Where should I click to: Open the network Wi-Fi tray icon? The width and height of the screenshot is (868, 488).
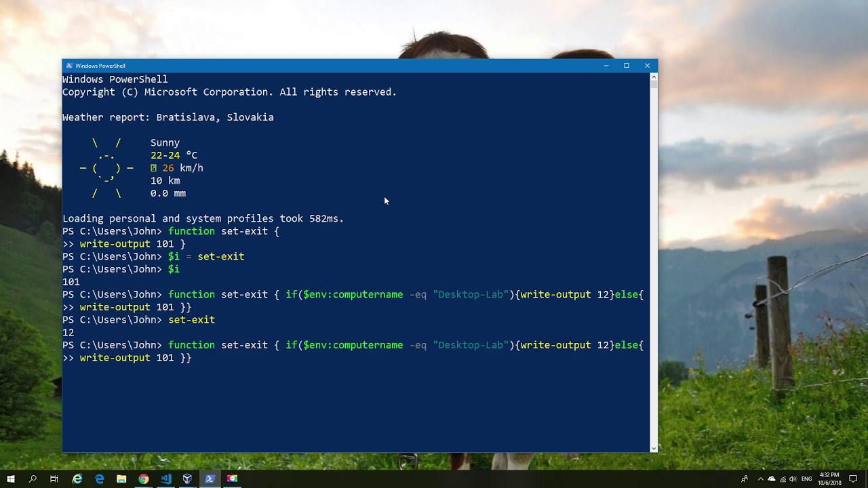tap(782, 479)
